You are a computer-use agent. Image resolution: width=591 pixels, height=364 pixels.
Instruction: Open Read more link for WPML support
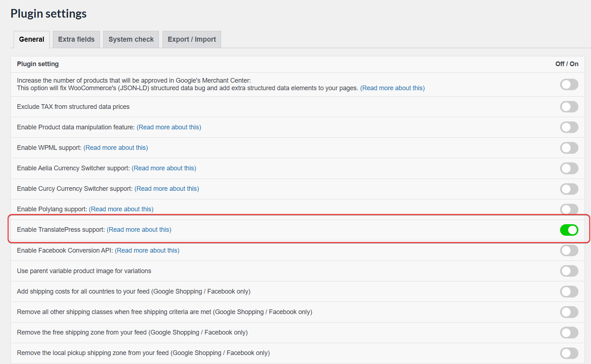coord(115,148)
